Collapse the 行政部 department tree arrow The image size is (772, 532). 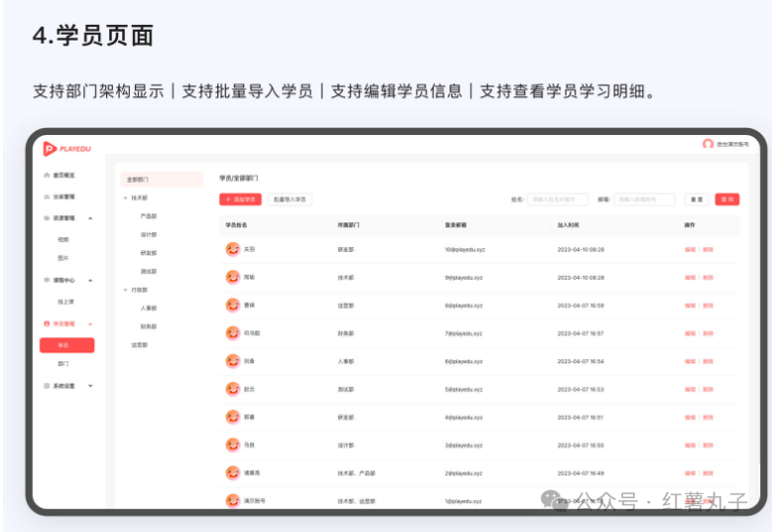tap(125, 290)
